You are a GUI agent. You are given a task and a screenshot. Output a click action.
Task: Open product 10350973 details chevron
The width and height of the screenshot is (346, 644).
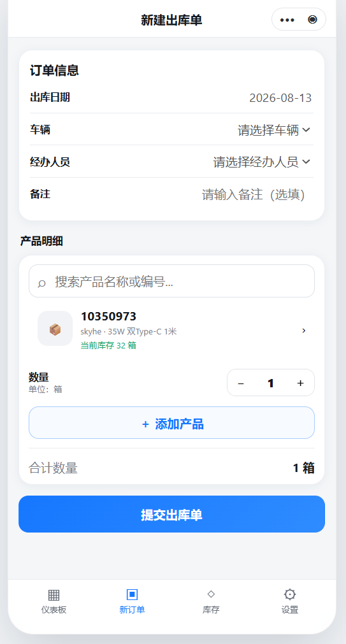click(304, 330)
